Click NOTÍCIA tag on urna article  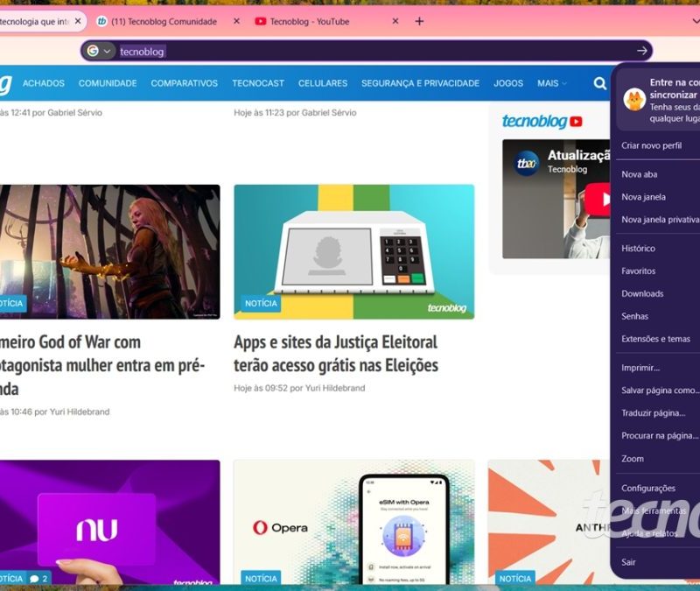click(x=261, y=303)
